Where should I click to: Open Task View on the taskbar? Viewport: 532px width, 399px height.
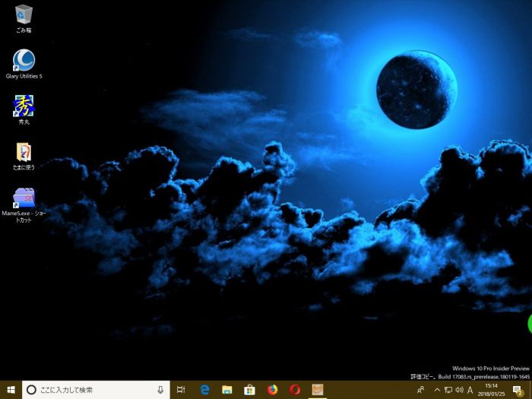[x=181, y=389]
